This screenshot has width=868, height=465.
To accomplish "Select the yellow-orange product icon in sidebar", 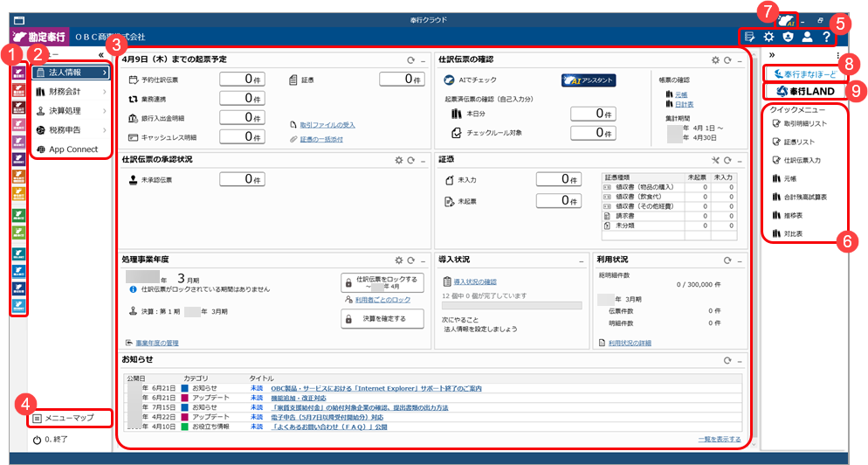I will point(19,193).
